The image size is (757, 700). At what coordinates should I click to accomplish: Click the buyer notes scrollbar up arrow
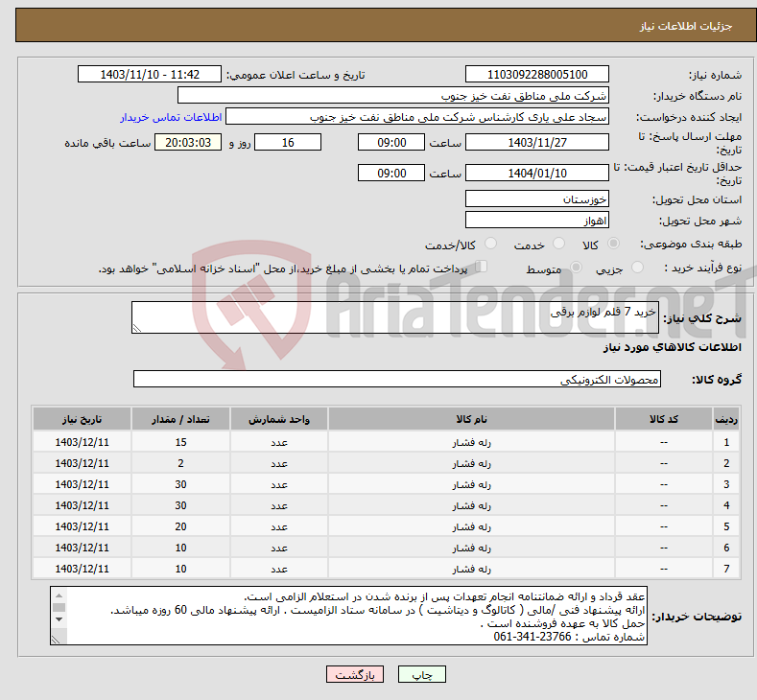coord(59,595)
